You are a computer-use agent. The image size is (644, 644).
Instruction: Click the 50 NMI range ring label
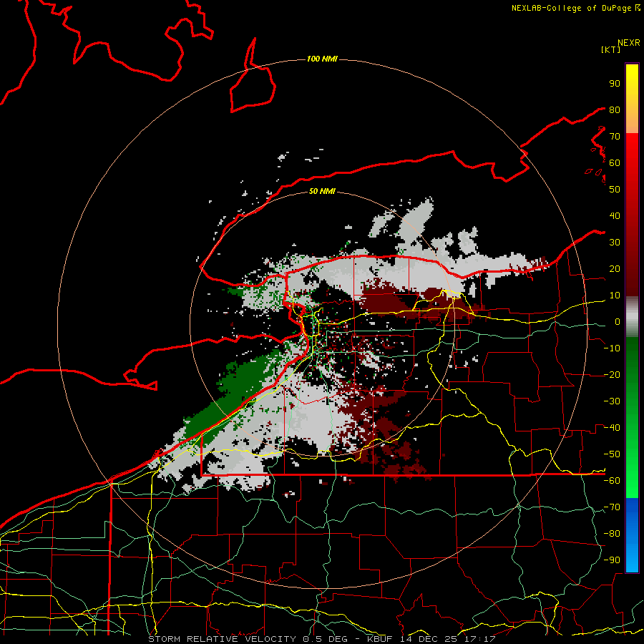[x=322, y=191]
